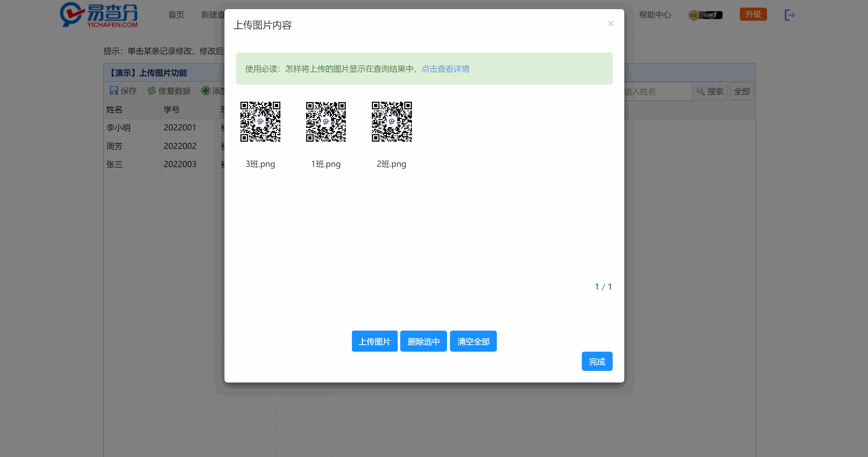Click the VIP 1 badge icon
The width and height of the screenshot is (868, 457).
(x=705, y=15)
